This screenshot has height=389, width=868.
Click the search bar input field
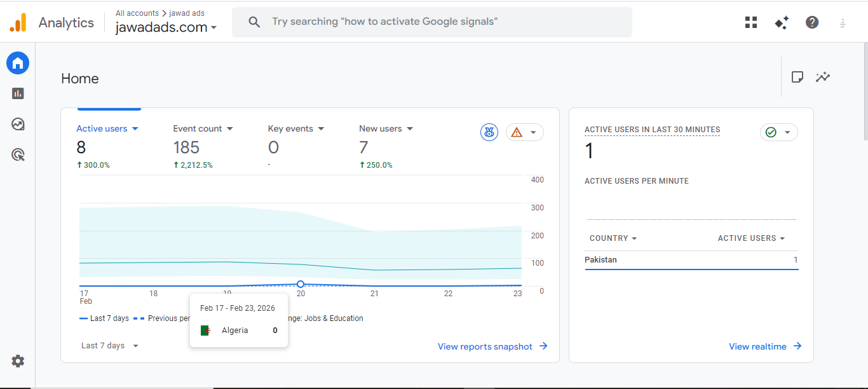click(432, 22)
